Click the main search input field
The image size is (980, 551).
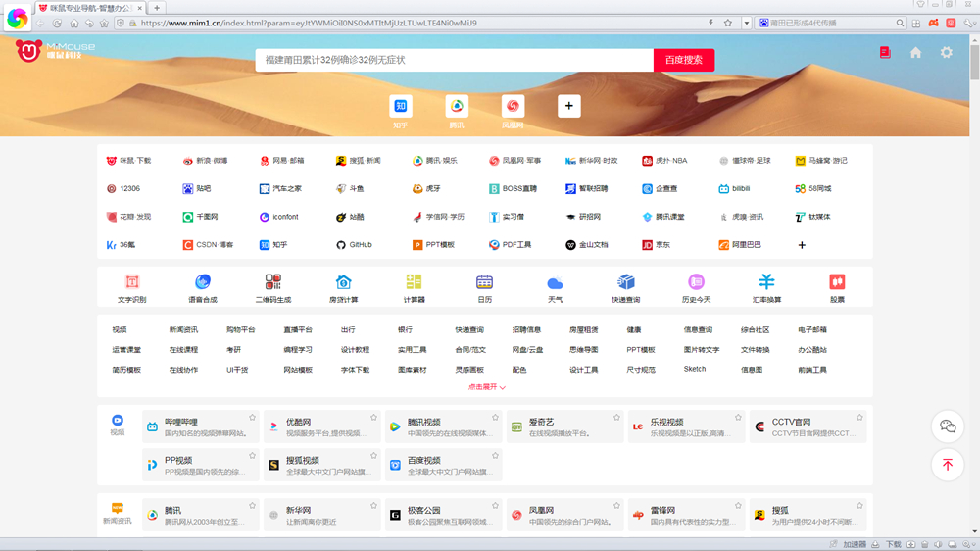pyautogui.click(x=455, y=60)
